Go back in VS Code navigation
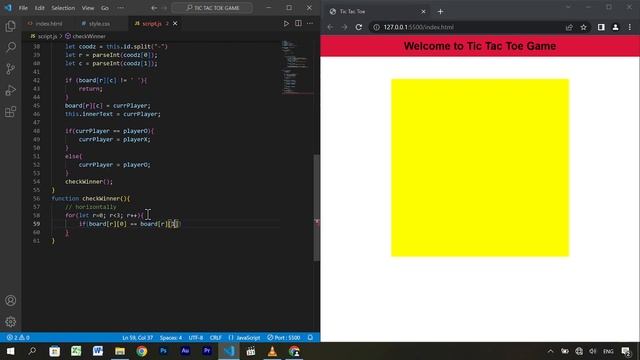 click(154, 8)
